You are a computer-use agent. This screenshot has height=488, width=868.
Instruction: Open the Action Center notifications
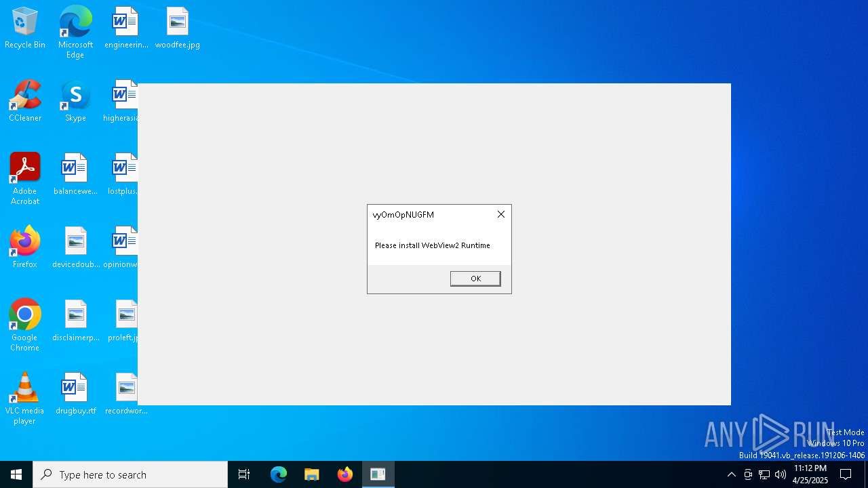pyautogui.click(x=846, y=474)
